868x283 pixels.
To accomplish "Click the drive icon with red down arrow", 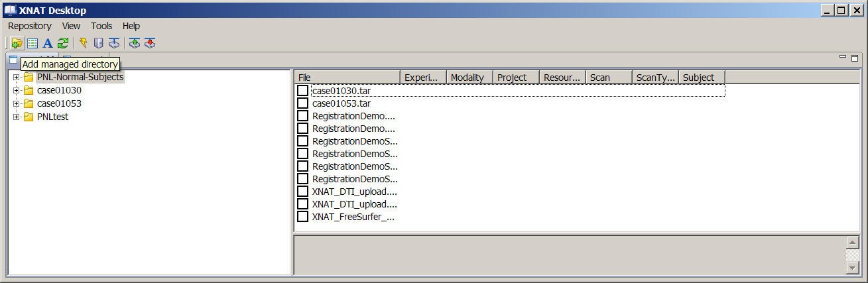I will point(150,43).
